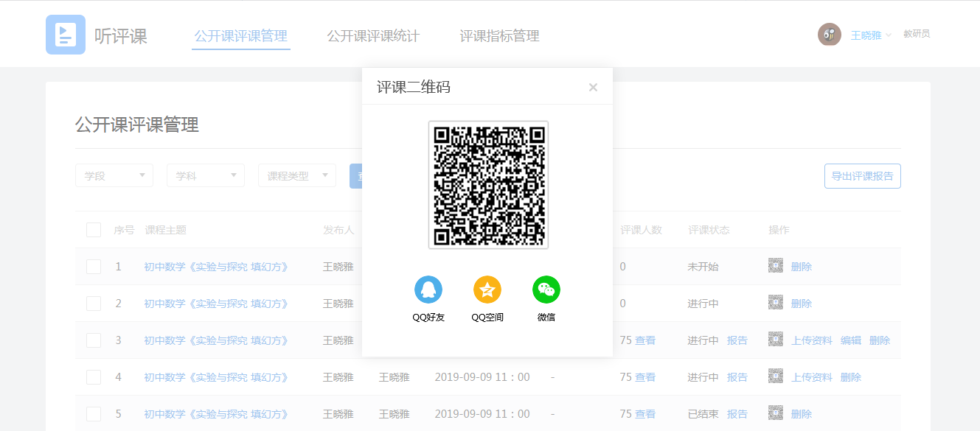Toggle the select-all checkbox in header
This screenshot has height=431, width=980.
[94, 230]
